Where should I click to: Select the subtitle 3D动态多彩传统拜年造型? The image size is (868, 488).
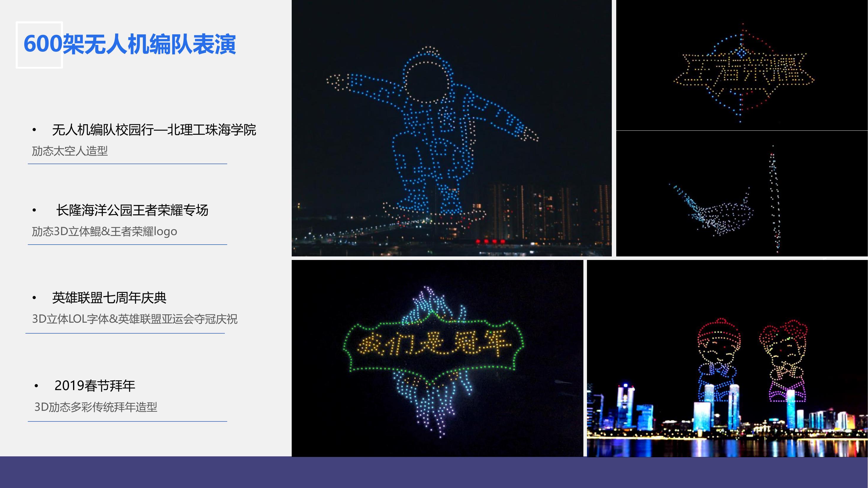(x=96, y=407)
